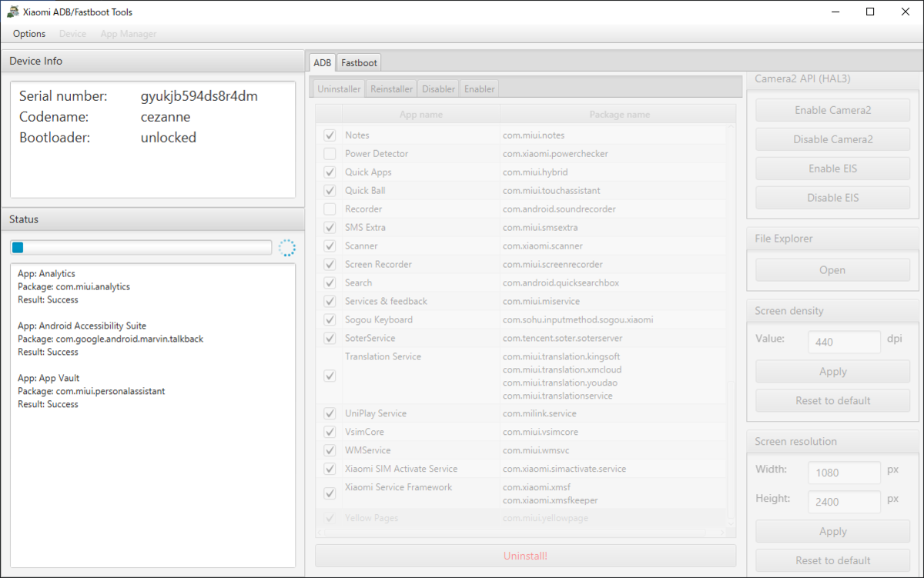Image resolution: width=924 pixels, height=578 pixels.
Task: Reset screen density to default
Action: (x=832, y=401)
